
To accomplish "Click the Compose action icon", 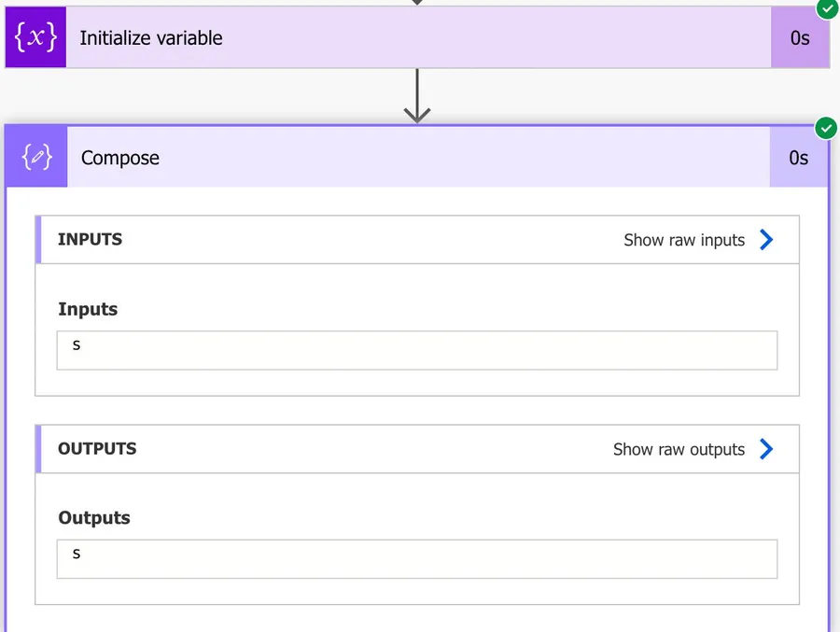I will [37, 158].
